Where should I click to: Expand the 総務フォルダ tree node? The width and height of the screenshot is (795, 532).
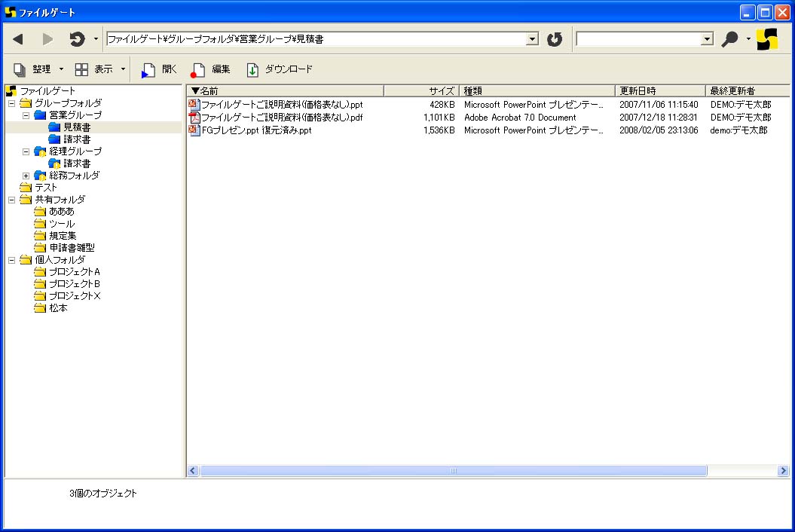26,176
